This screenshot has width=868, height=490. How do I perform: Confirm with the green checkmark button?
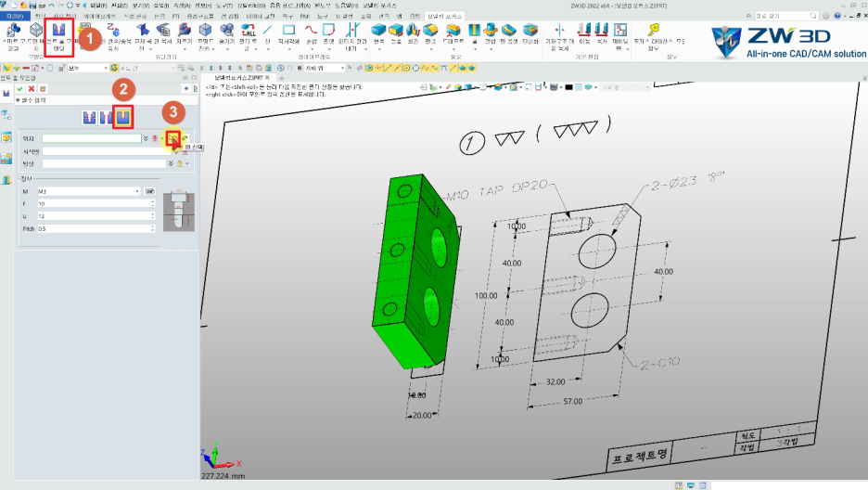(x=19, y=88)
